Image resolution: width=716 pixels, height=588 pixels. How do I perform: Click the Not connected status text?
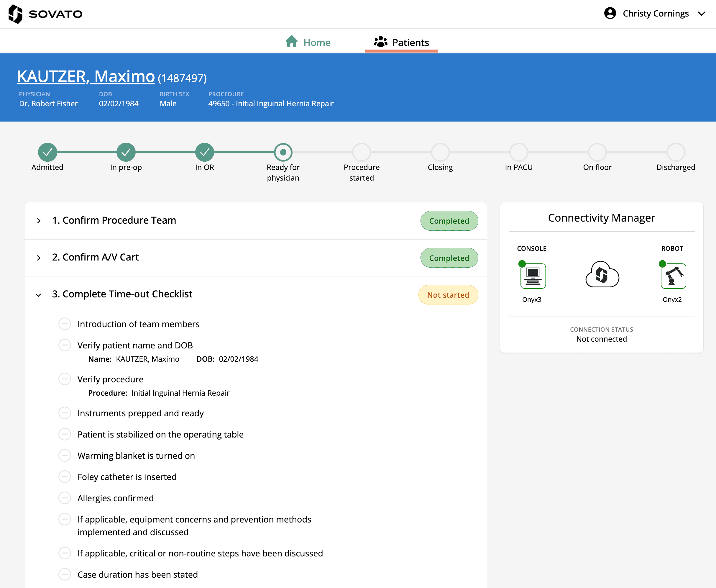point(602,339)
